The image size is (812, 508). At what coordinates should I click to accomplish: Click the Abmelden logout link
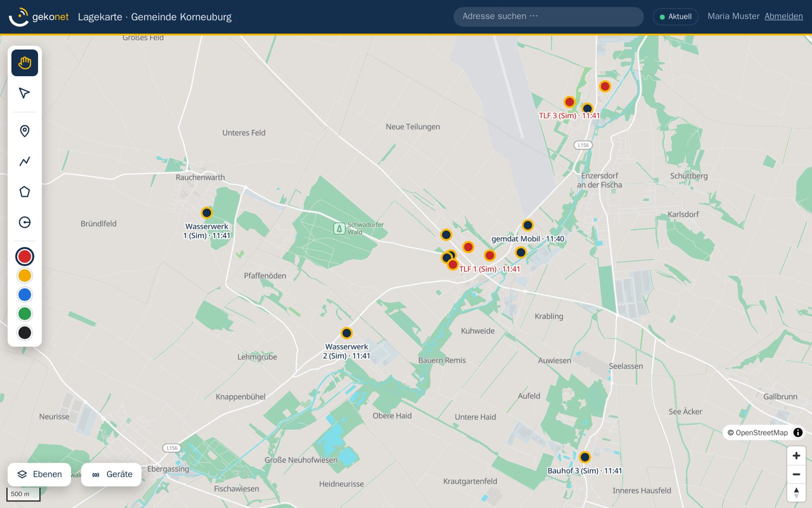(x=784, y=16)
